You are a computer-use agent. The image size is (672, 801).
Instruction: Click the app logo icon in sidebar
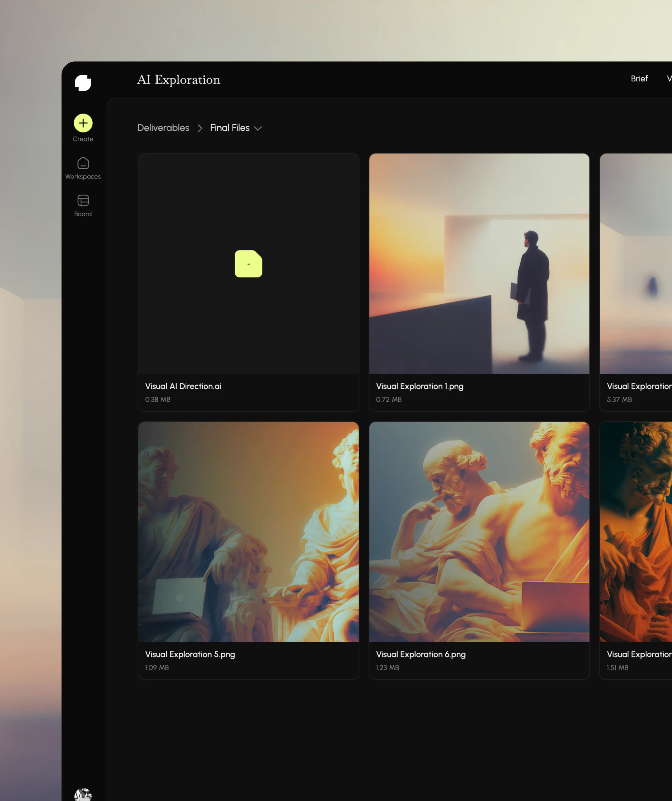[83, 83]
